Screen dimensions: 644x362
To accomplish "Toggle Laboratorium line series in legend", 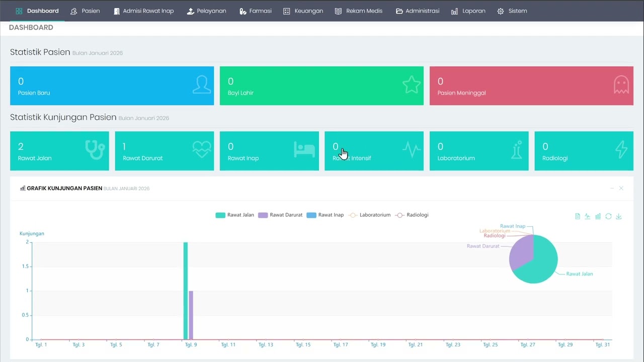I will pos(369,215).
